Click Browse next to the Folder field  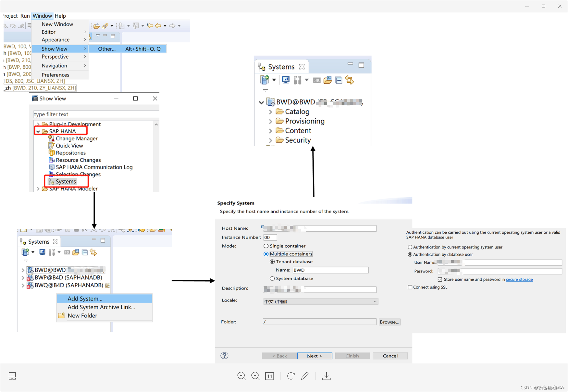(390, 322)
